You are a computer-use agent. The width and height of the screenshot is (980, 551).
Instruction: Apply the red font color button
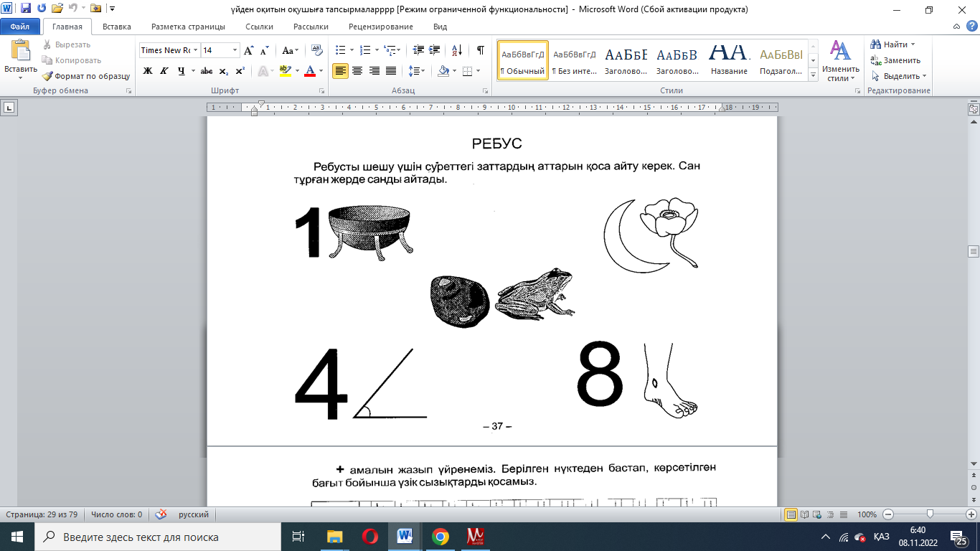(310, 71)
